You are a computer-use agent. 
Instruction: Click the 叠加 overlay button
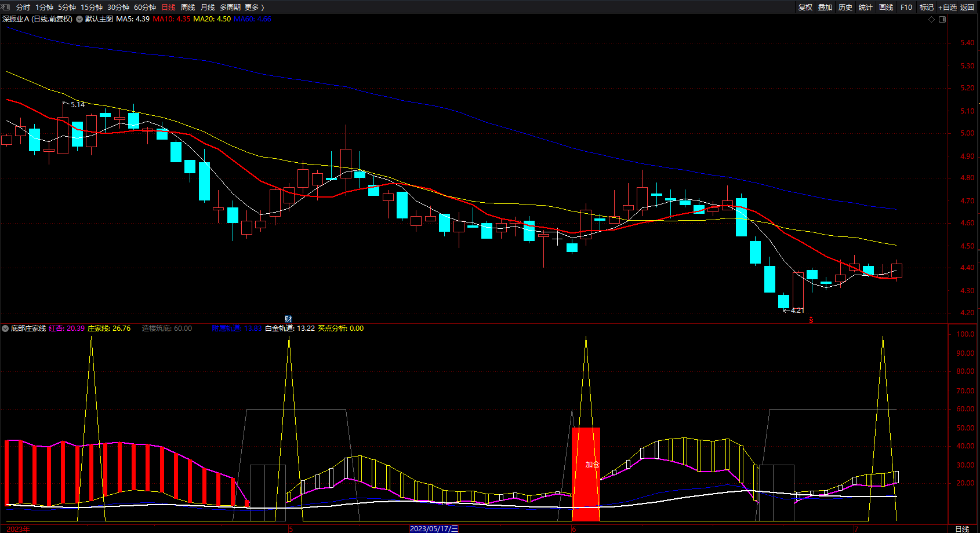pos(825,8)
